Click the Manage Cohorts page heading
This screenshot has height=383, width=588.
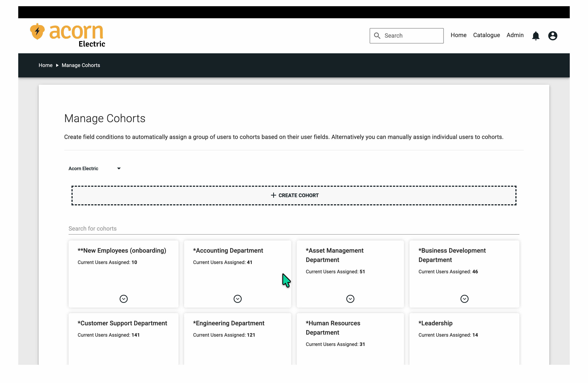pyautogui.click(x=105, y=118)
